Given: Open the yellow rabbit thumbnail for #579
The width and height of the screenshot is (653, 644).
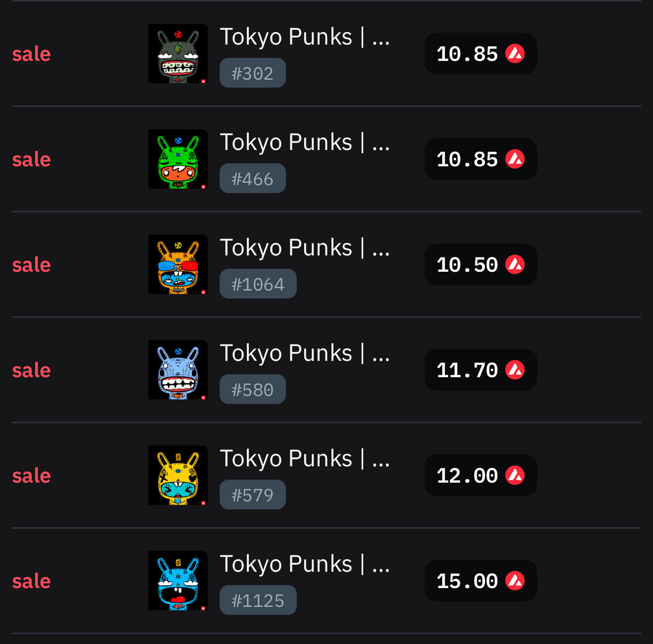Looking at the screenshot, I should pos(178,475).
